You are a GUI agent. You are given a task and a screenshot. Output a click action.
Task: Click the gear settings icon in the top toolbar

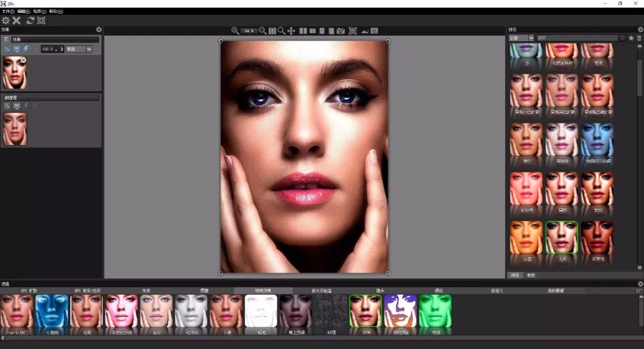tap(6, 20)
